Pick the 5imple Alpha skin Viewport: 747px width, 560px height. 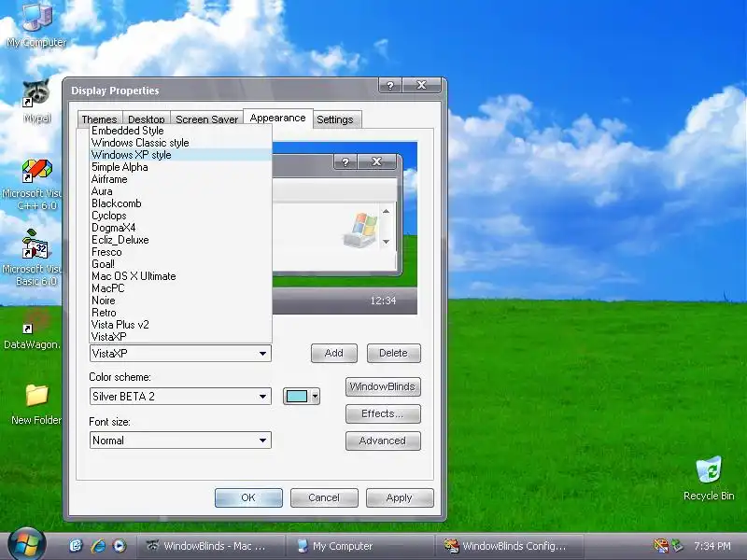[180, 167]
